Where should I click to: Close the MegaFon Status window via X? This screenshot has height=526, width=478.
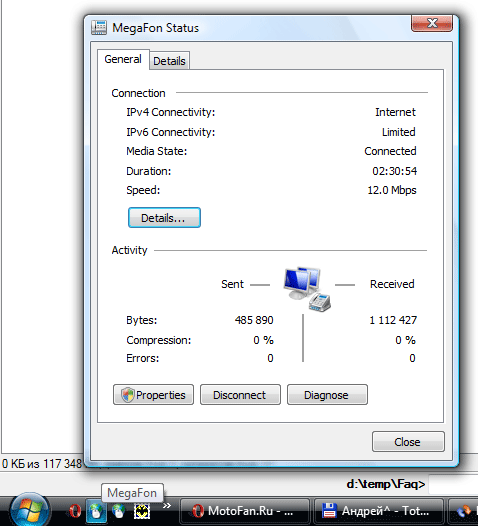point(432,23)
